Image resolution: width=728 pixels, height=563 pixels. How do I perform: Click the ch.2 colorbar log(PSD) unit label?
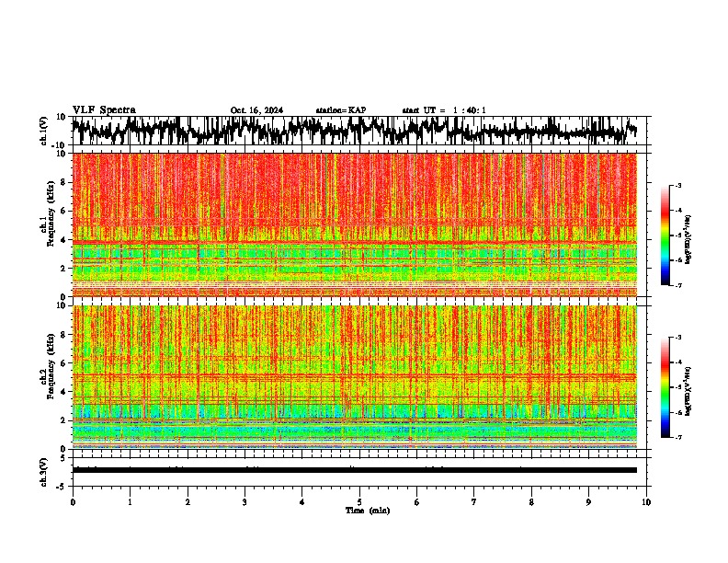click(x=688, y=391)
